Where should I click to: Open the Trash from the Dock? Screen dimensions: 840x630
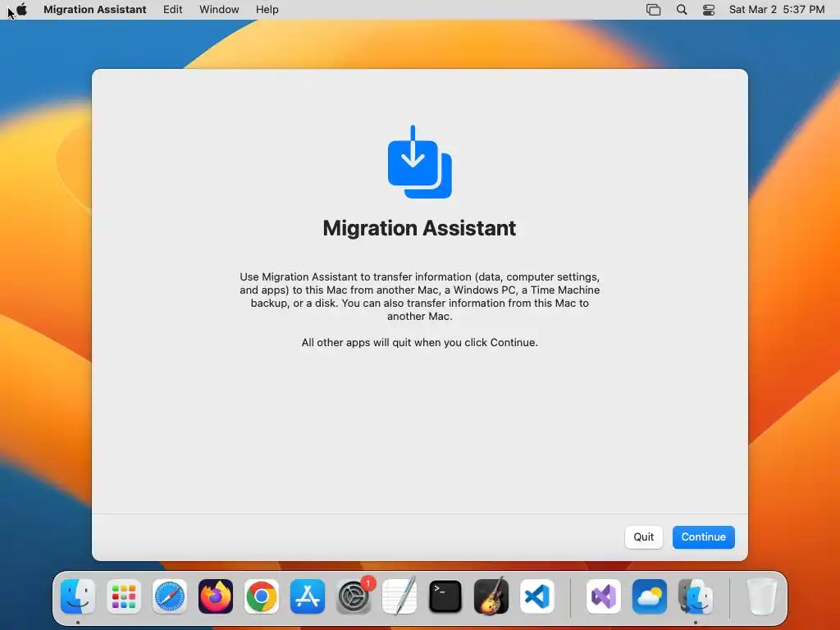click(762, 596)
